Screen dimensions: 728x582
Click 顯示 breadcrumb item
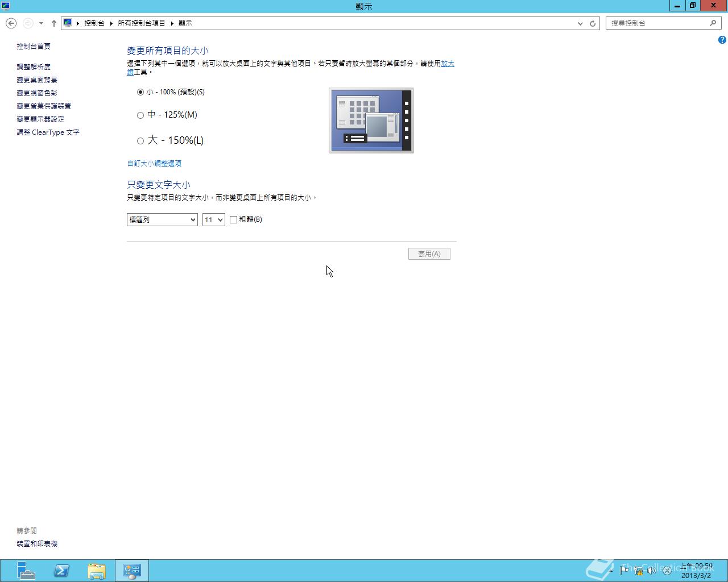[x=185, y=23]
